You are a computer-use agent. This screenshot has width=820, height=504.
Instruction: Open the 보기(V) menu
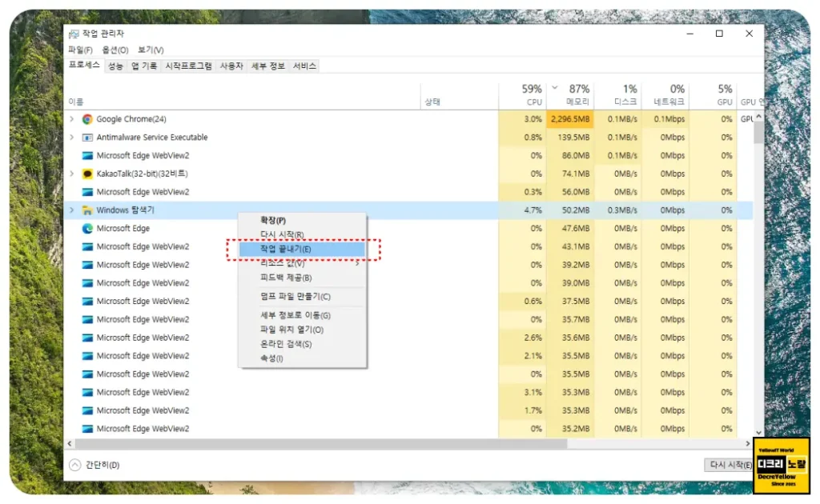pyautogui.click(x=151, y=50)
